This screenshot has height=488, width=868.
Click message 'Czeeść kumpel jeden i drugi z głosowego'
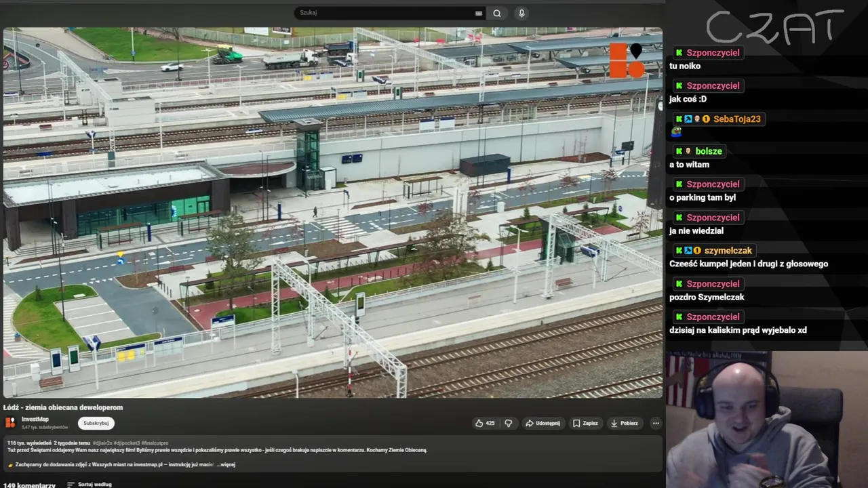click(x=749, y=264)
